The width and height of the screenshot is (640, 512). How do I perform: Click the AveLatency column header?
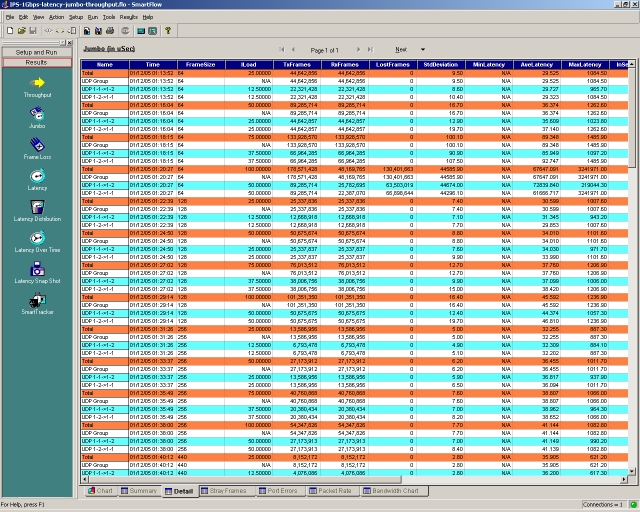tap(537, 65)
